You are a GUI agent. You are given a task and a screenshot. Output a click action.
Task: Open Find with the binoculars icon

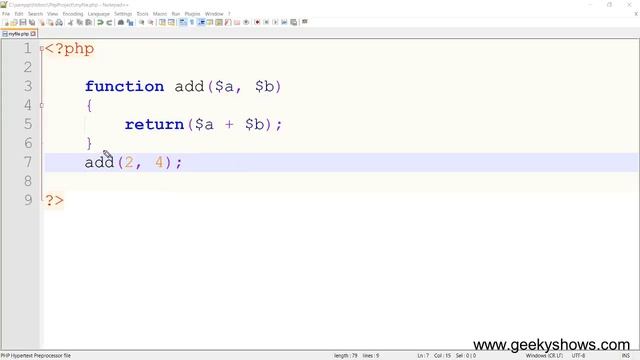coord(121,22)
